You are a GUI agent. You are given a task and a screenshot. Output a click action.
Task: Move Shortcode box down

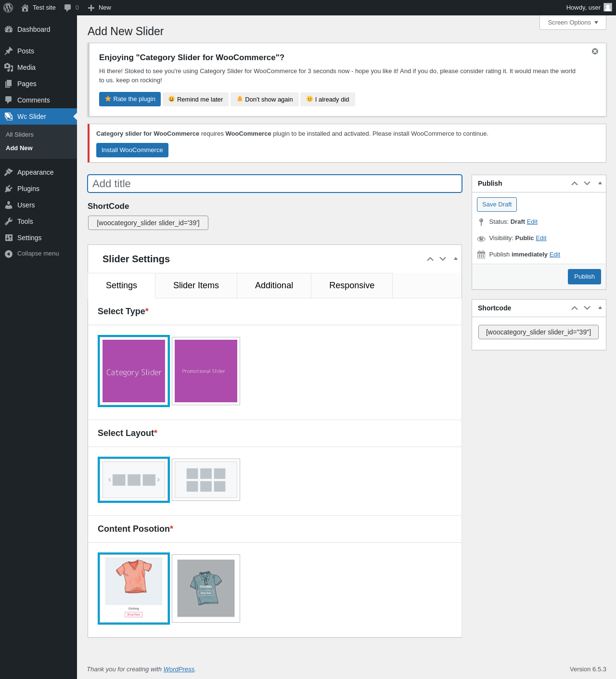click(x=587, y=308)
